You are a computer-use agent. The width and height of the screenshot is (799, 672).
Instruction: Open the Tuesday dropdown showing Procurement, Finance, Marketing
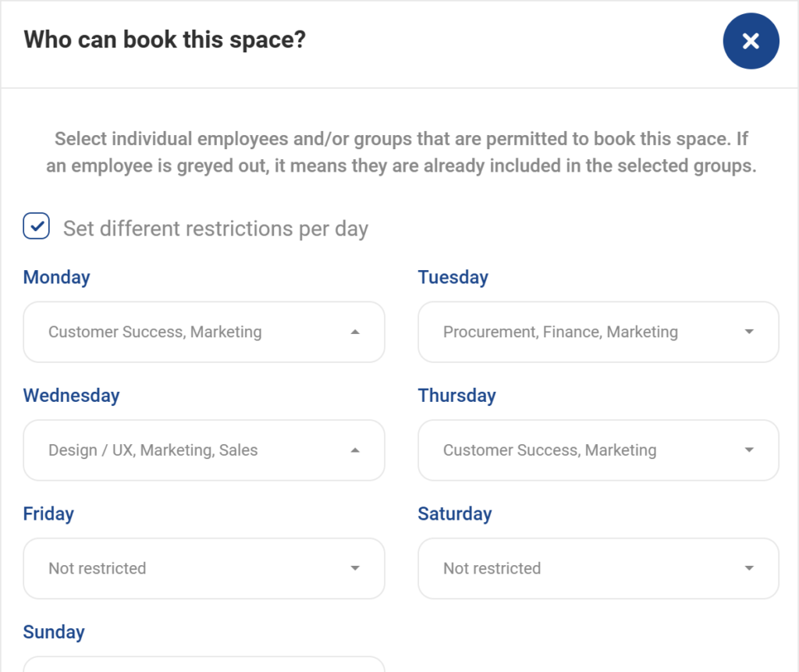(x=598, y=332)
